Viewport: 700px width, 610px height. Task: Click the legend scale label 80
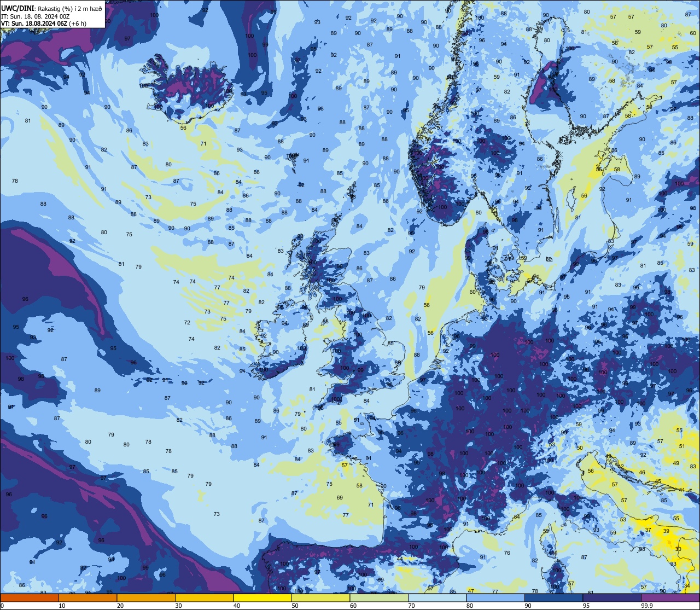pyautogui.click(x=470, y=606)
